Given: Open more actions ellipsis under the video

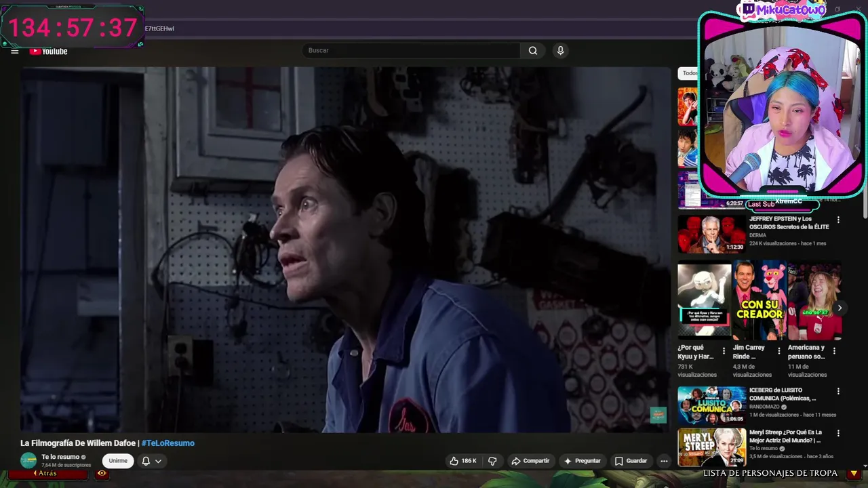Looking at the screenshot, I should (x=665, y=461).
